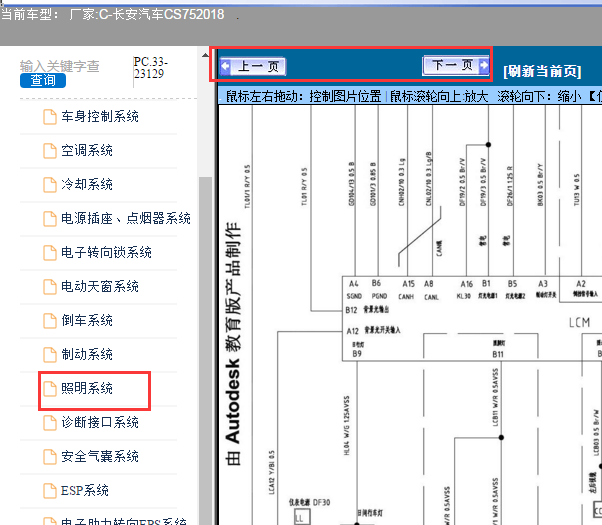Screen dimensions: 602x525
Task: Click the folder icon beside 车身控制系统
Action: click(50, 117)
